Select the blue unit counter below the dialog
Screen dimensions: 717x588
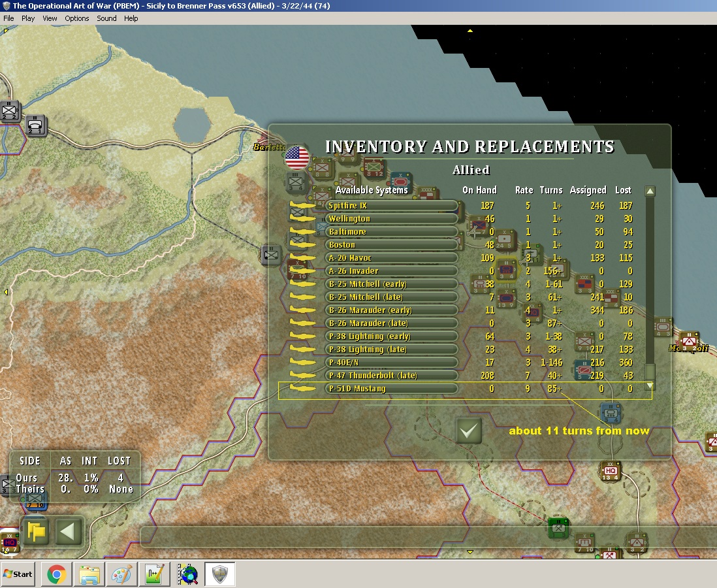pyautogui.click(x=611, y=413)
